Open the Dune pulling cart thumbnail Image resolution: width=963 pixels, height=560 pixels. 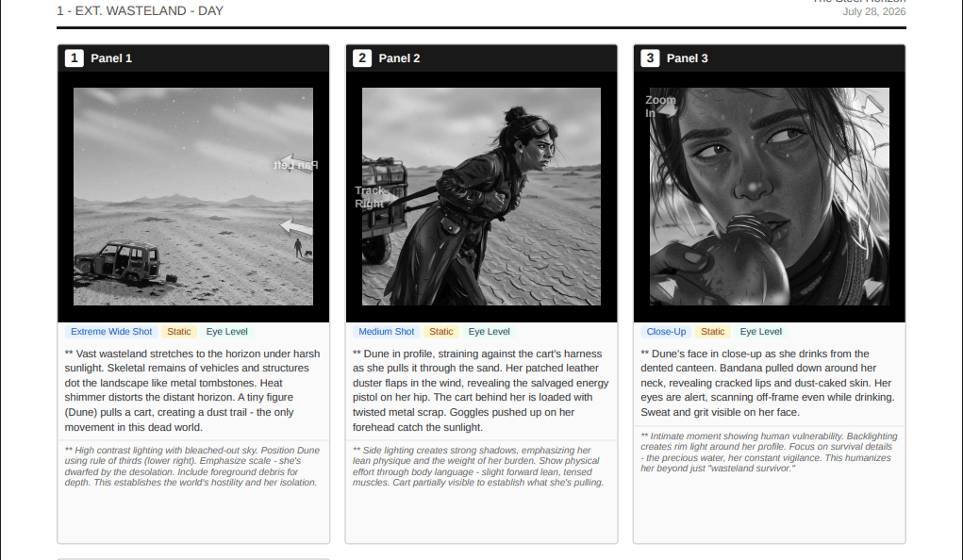tap(481, 196)
